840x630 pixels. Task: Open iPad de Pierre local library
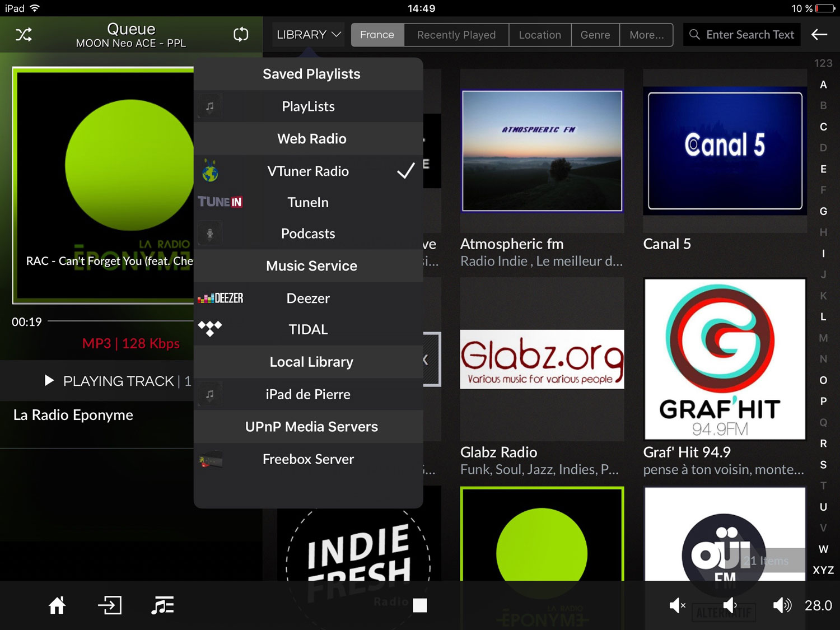(308, 394)
